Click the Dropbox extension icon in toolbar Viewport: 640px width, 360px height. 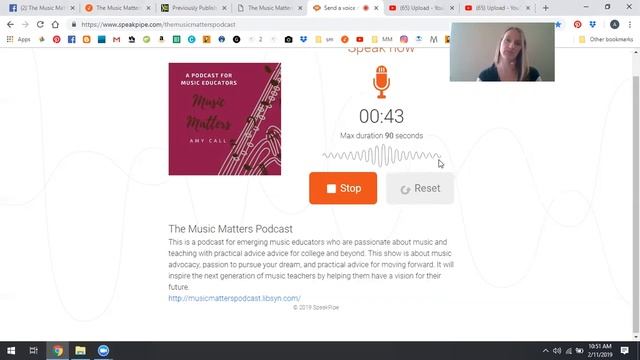(x=593, y=24)
